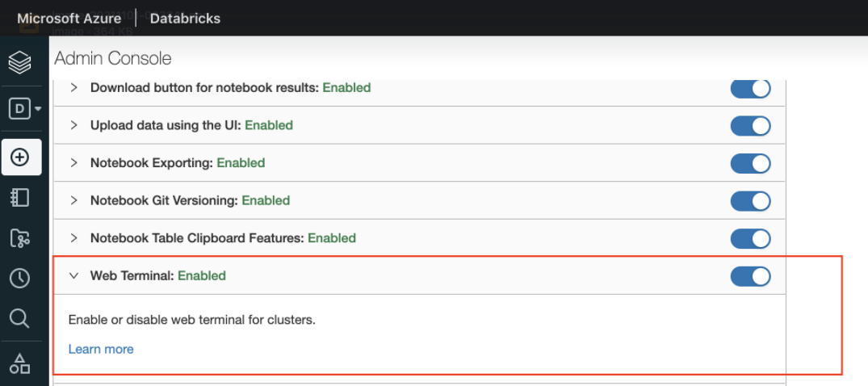Click the Databricks layers logo in sidebar
868x386 pixels.
[x=19, y=62]
